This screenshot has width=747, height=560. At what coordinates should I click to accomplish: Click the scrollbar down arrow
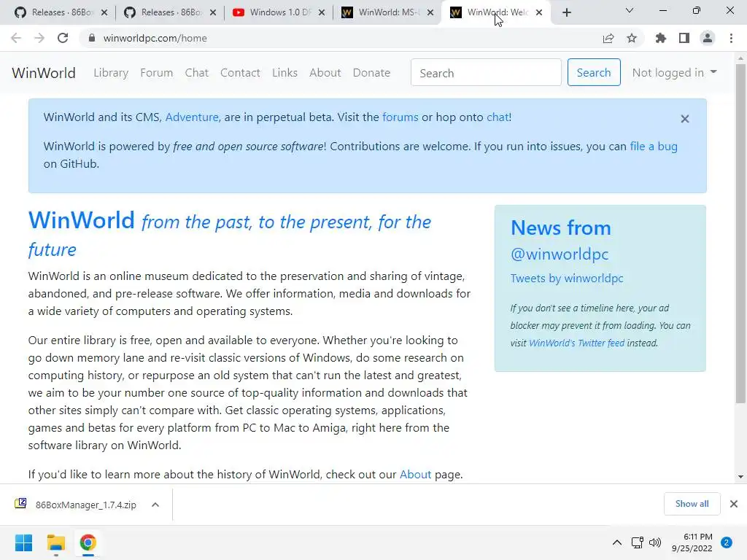coord(740,477)
